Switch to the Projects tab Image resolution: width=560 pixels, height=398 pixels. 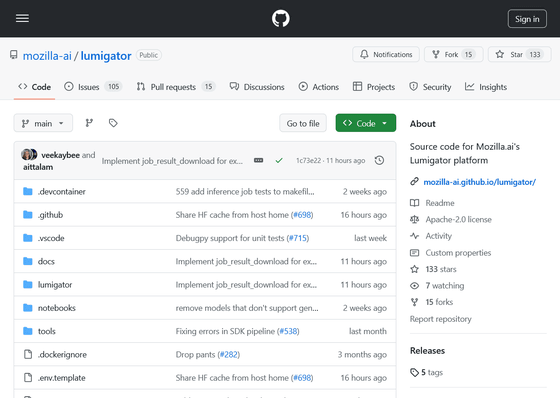pos(374,87)
